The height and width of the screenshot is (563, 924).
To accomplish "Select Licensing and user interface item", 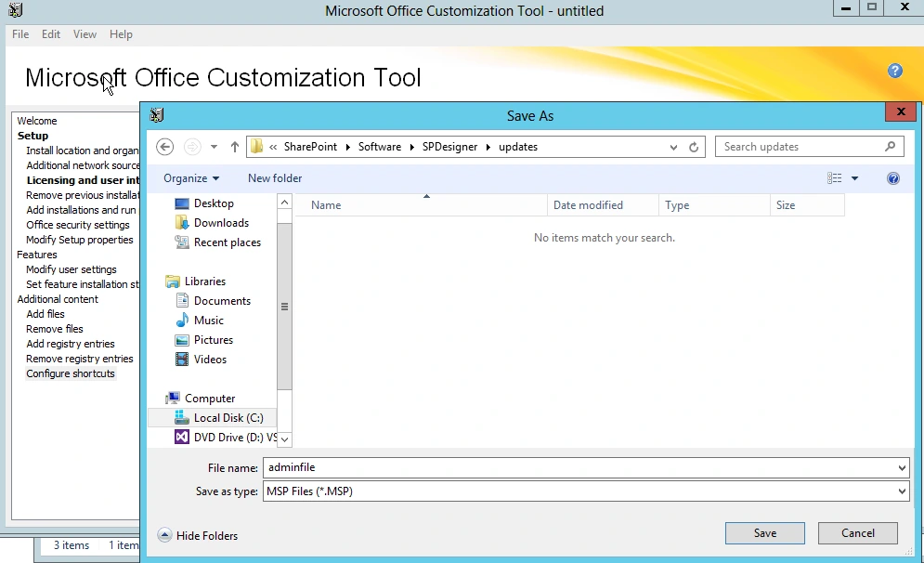I will [83, 180].
